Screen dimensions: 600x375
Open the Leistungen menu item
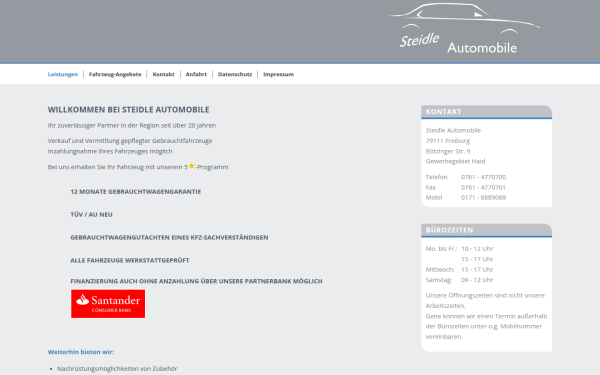coord(63,74)
